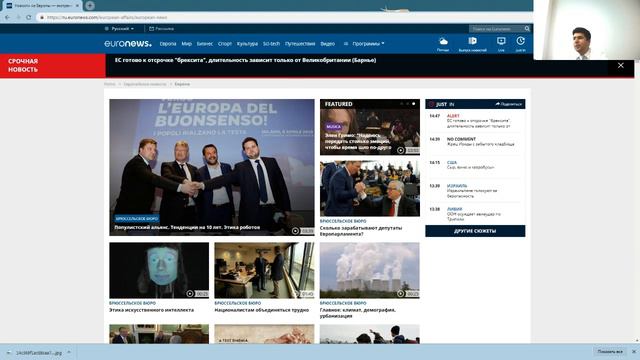Open the Культура menu item

247,44
